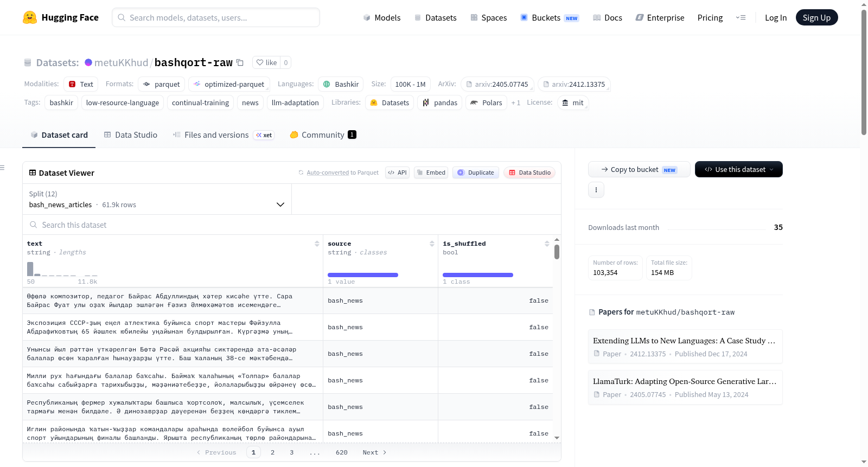The height and width of the screenshot is (467, 868).
Task: Open the Community tab
Action: point(323,135)
